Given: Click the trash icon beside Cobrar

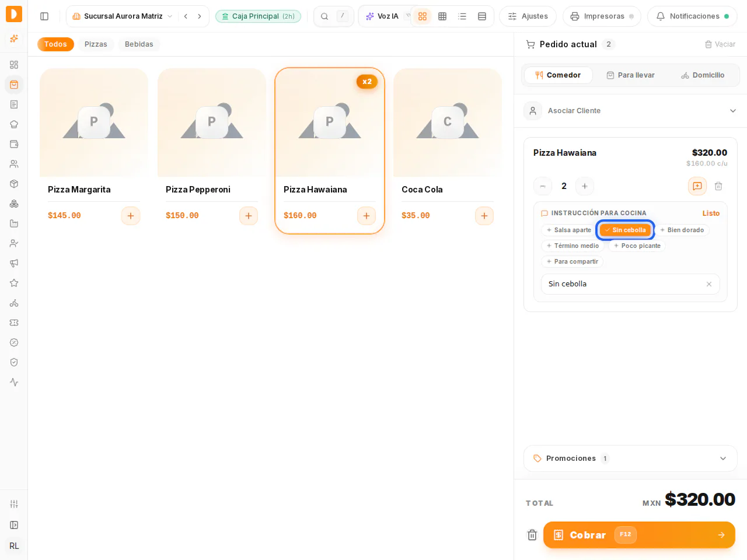Looking at the screenshot, I should tap(532, 535).
